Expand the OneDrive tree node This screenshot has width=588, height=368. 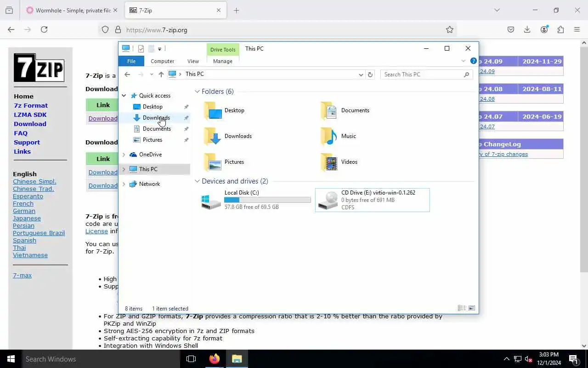tap(124, 155)
